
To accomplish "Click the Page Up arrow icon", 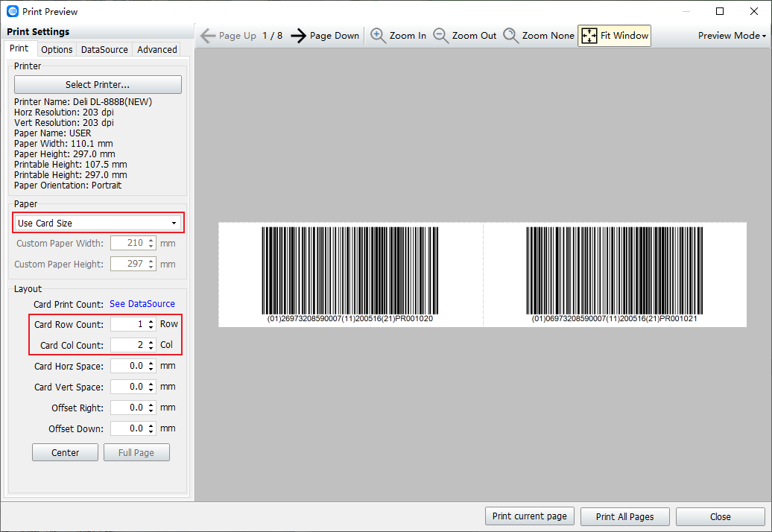I will coord(208,36).
